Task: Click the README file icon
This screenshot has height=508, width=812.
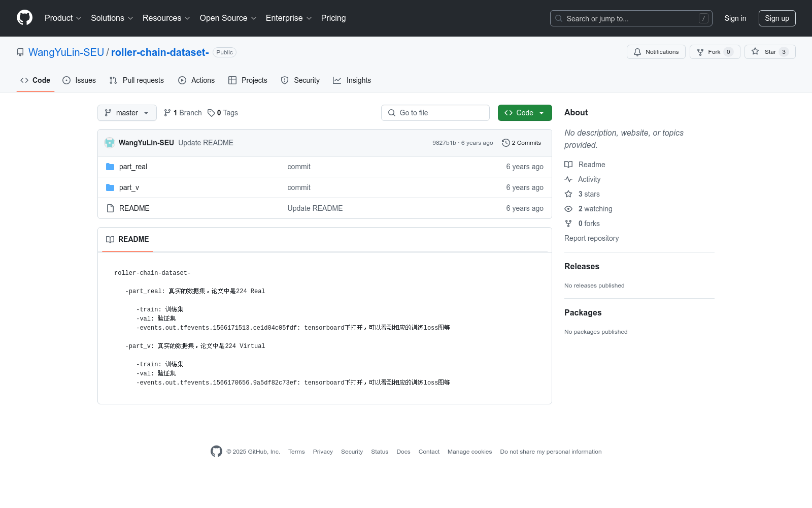Action: (x=110, y=208)
